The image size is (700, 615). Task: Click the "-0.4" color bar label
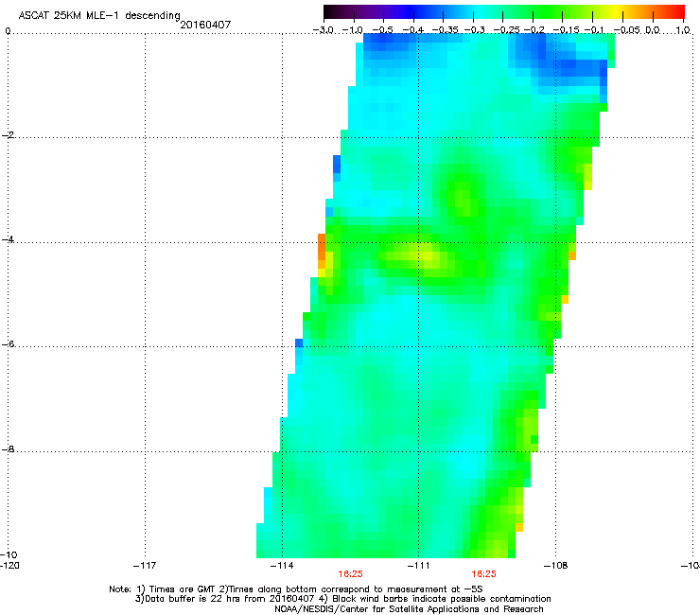pos(413,30)
